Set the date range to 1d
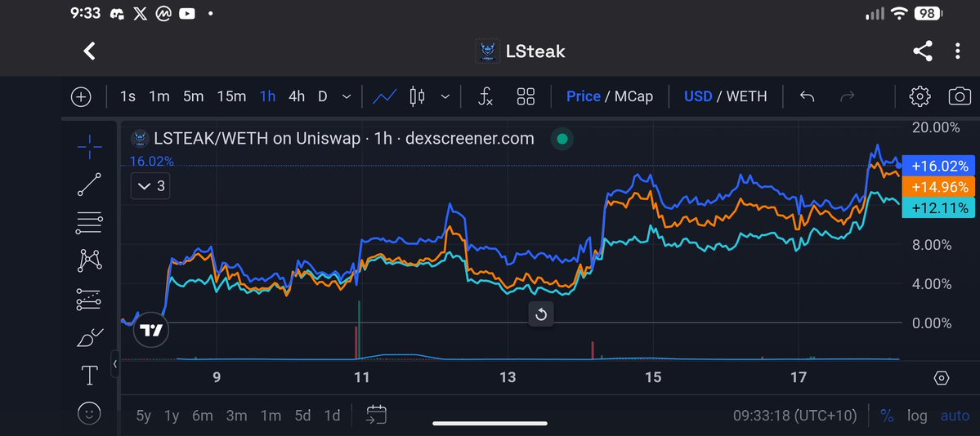980x436 pixels. (x=332, y=416)
